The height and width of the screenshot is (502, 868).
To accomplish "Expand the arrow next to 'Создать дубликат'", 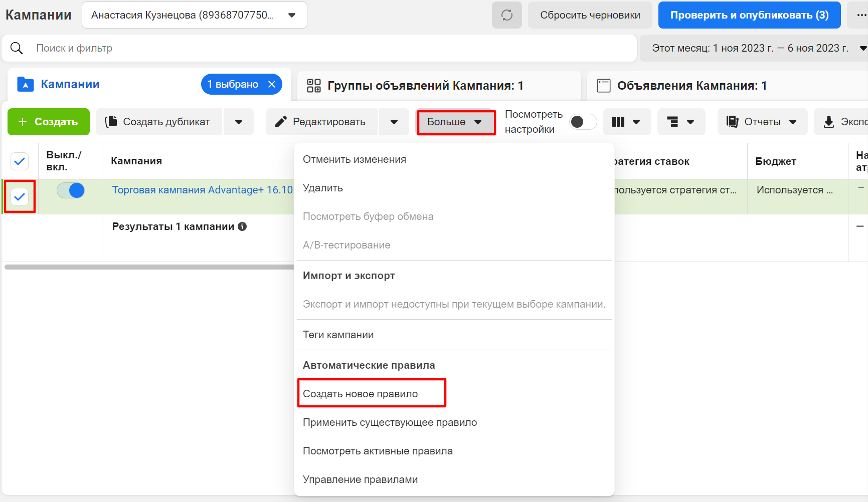I will [239, 122].
